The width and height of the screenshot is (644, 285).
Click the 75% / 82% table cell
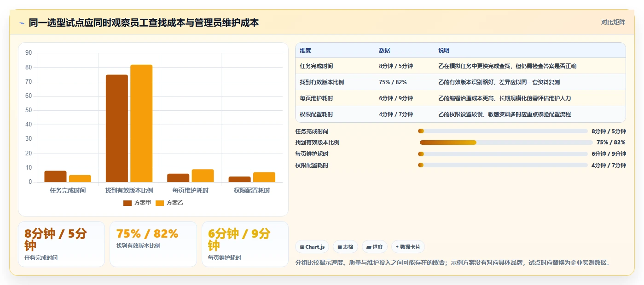(404, 82)
